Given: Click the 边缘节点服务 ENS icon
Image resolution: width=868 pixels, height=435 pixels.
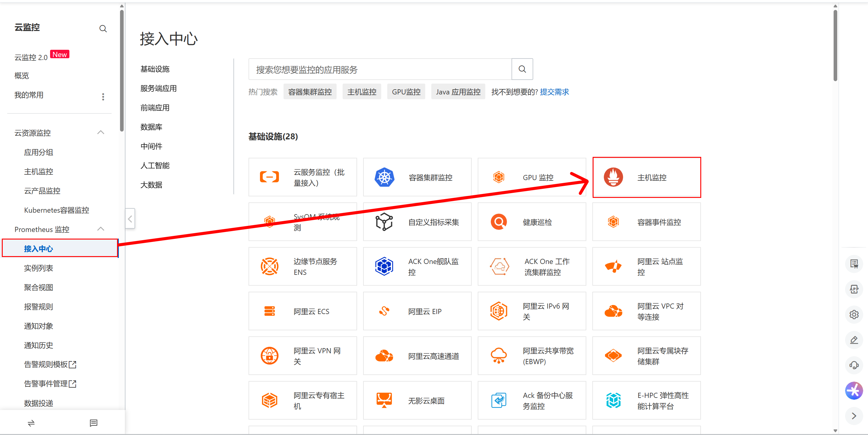Looking at the screenshot, I should tap(269, 267).
